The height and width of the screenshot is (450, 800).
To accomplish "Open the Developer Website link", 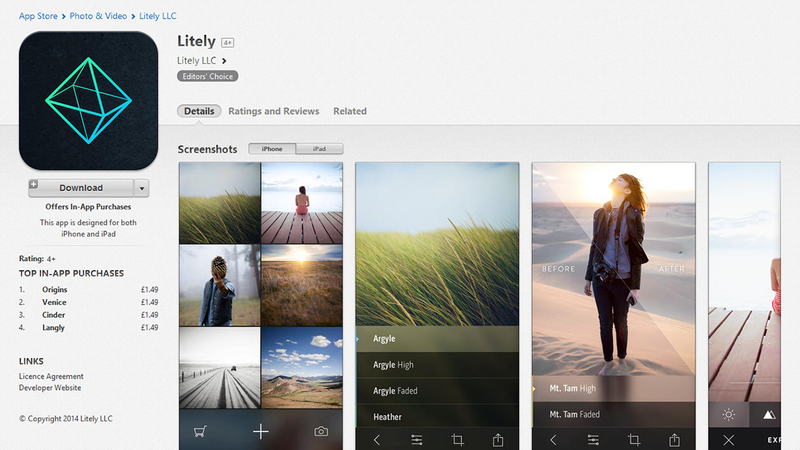I will pyautogui.click(x=50, y=388).
